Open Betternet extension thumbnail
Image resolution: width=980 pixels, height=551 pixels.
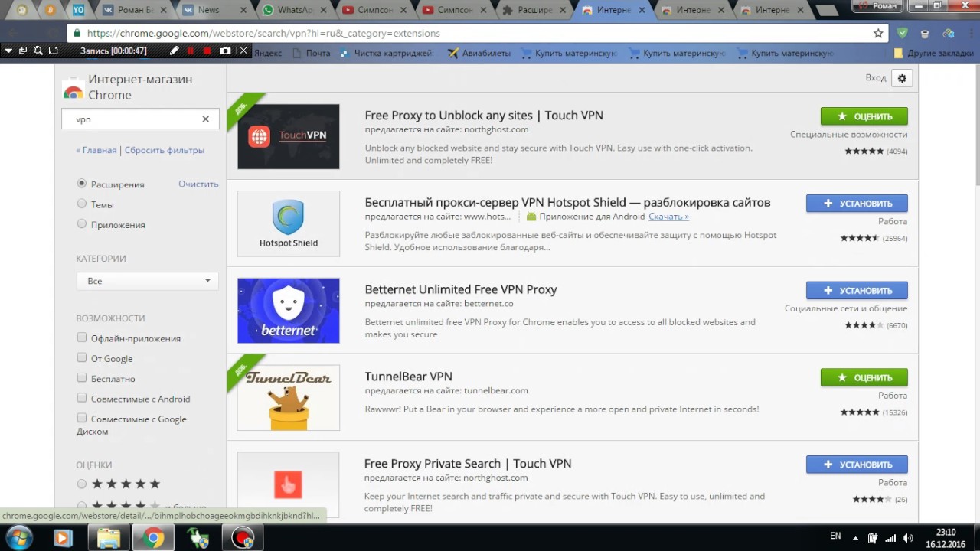click(289, 311)
